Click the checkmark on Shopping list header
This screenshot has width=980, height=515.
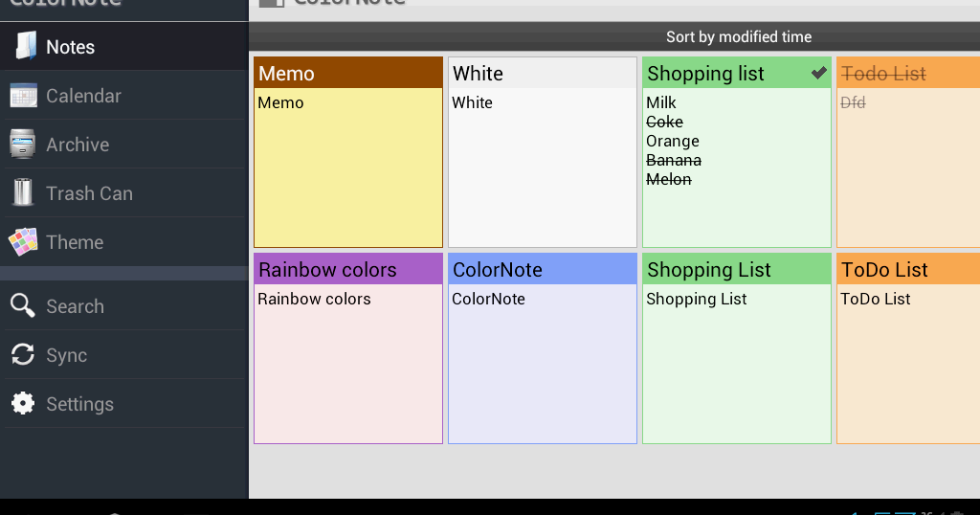click(x=819, y=74)
